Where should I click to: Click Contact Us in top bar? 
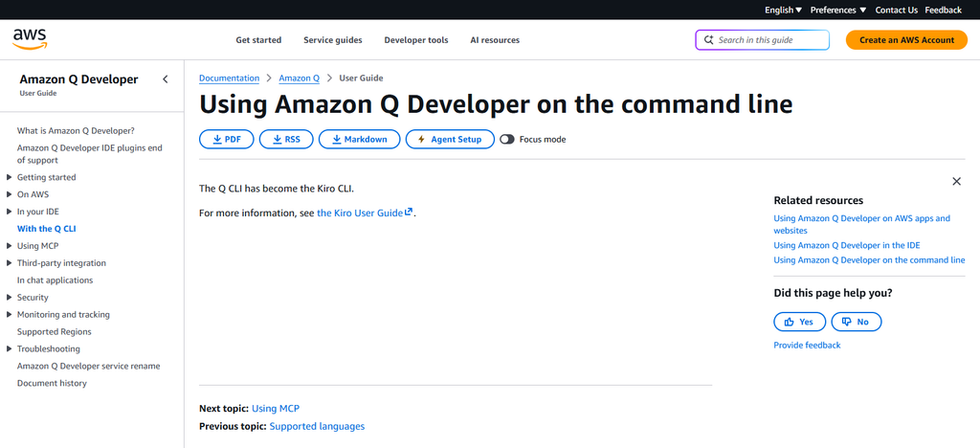(x=896, y=10)
